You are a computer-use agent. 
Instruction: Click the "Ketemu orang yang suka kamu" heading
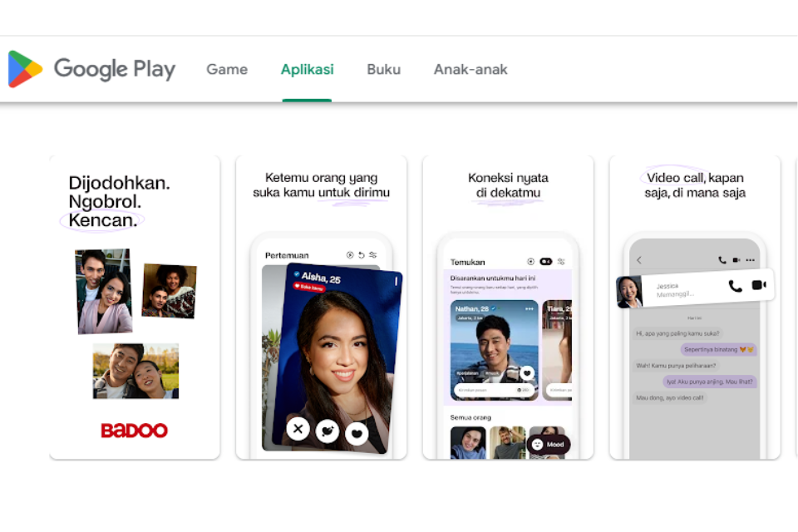(321, 185)
